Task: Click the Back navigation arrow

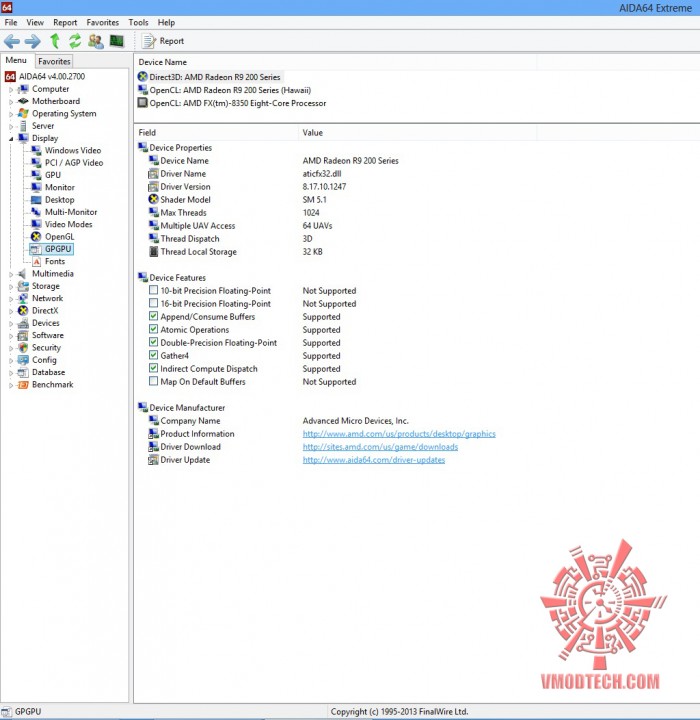Action: 12,41
